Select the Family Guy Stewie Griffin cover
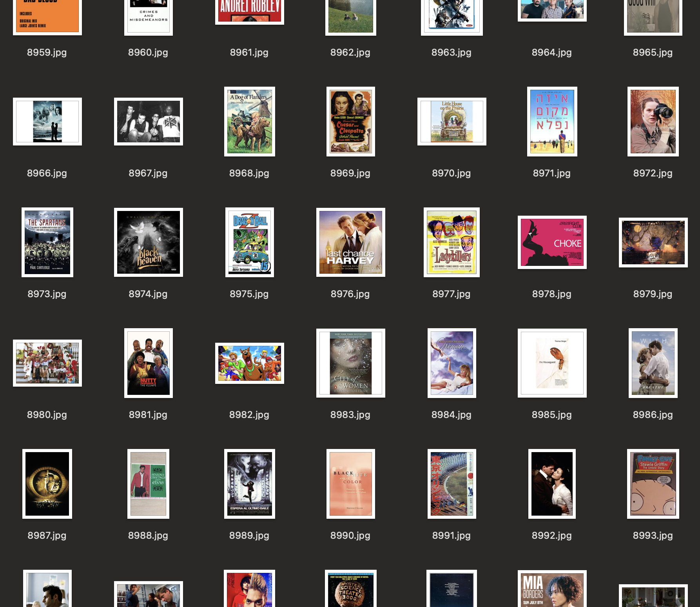 click(x=653, y=484)
